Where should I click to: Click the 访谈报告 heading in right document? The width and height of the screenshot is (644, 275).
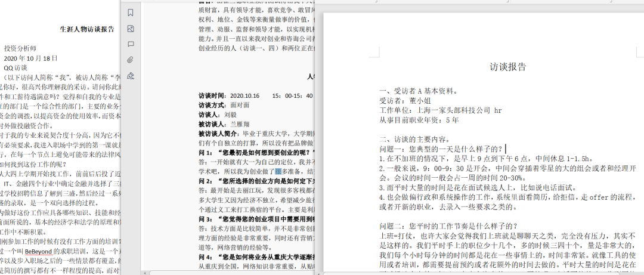(x=507, y=67)
